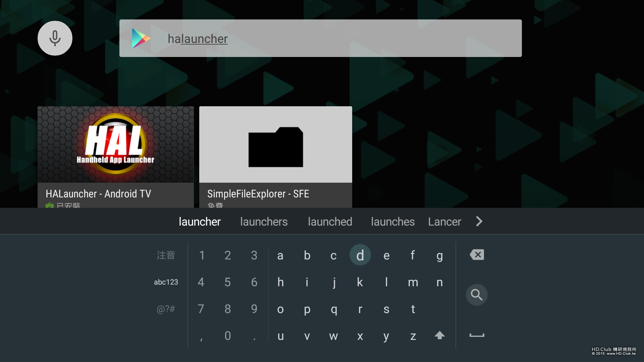Tap the letter s key

tap(386, 309)
